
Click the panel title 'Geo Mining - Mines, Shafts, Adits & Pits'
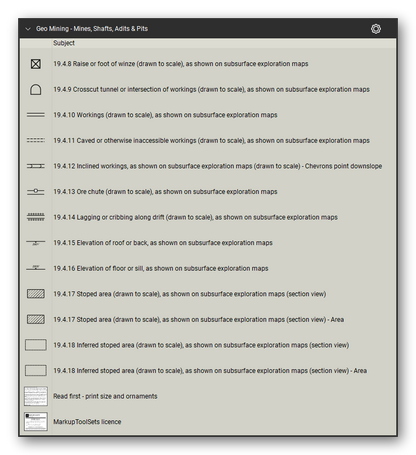(92, 29)
